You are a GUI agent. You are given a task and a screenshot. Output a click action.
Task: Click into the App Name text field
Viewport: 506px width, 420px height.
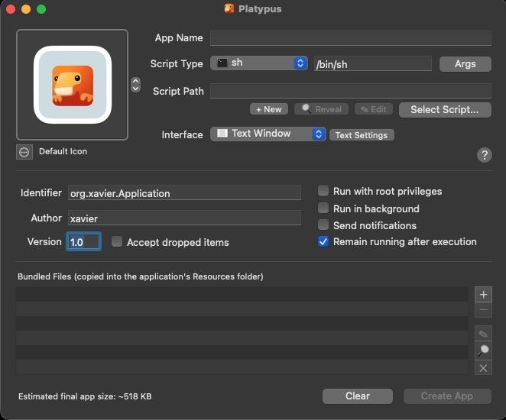(350, 38)
